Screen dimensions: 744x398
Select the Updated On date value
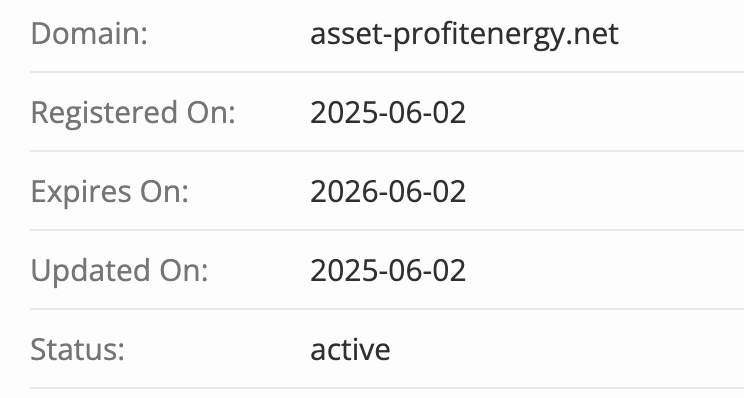[388, 270]
